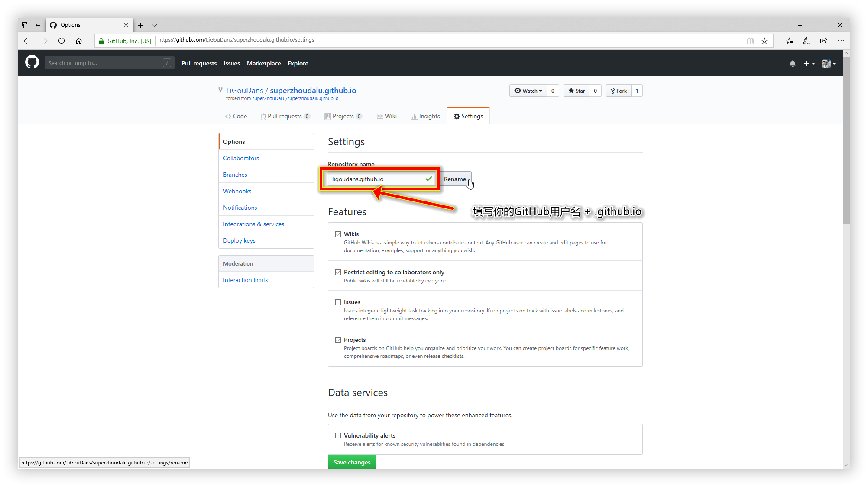Click browser home icon

(x=79, y=41)
